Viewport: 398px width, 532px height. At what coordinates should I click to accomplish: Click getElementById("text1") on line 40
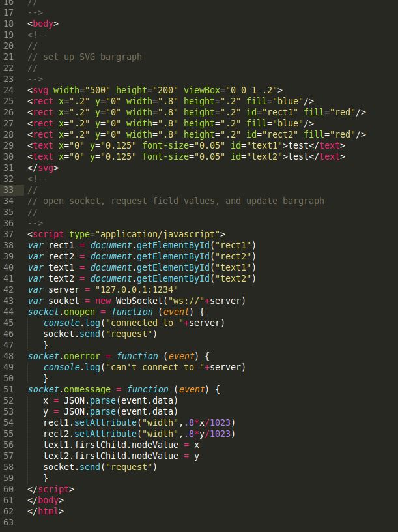tap(196, 268)
